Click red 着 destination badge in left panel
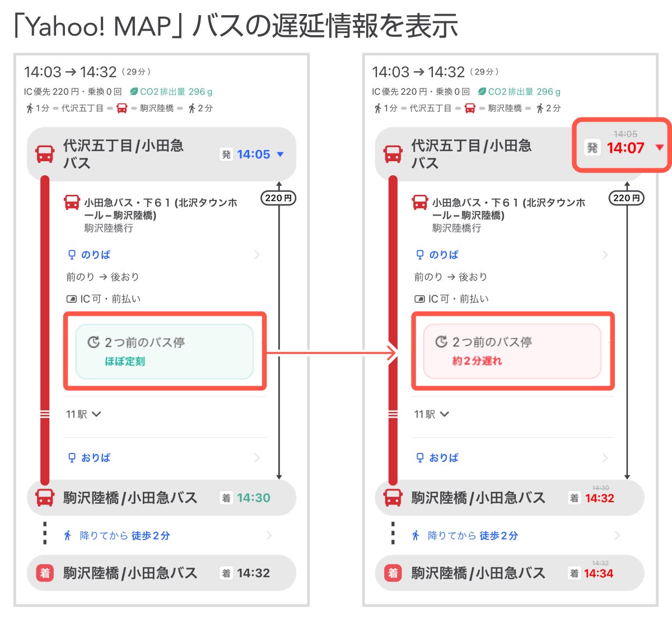672x618 pixels. point(45,573)
